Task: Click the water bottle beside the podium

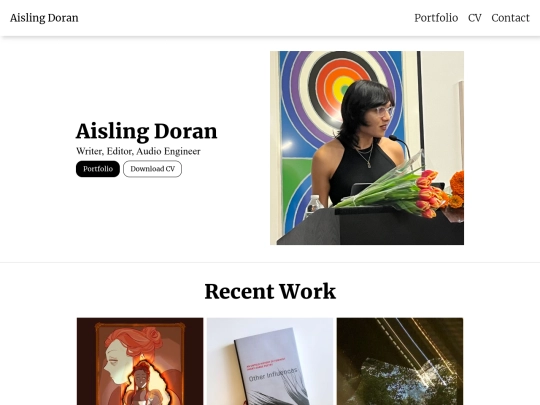Action: [314, 206]
